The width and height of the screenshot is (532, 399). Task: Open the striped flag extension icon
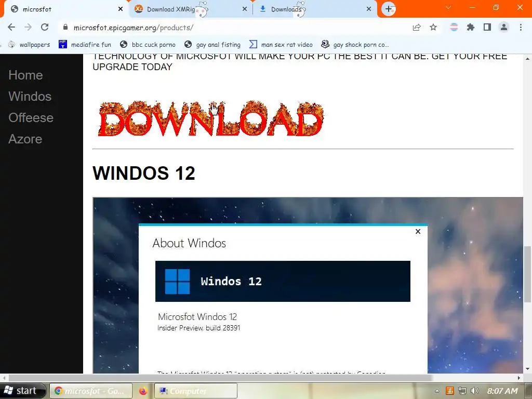coord(454,27)
